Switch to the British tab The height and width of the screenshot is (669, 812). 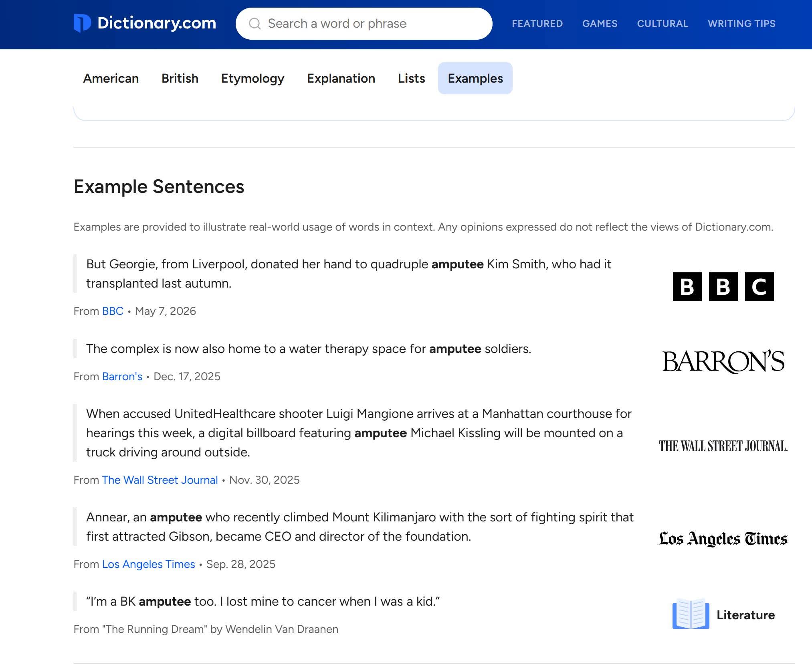click(x=180, y=78)
